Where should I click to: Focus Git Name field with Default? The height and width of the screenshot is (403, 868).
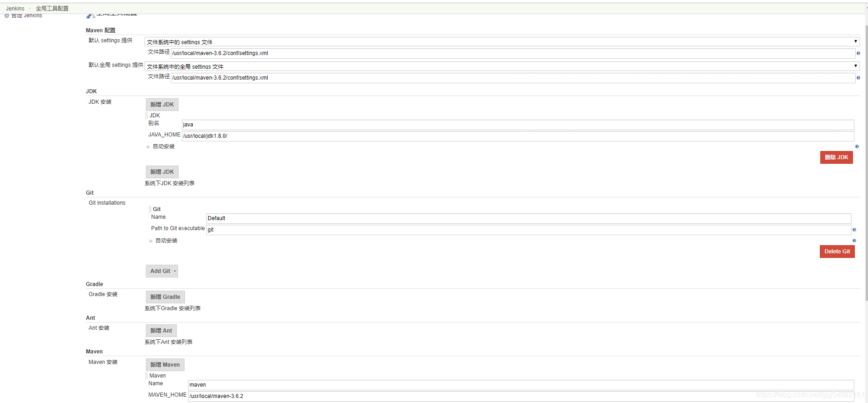[529, 218]
